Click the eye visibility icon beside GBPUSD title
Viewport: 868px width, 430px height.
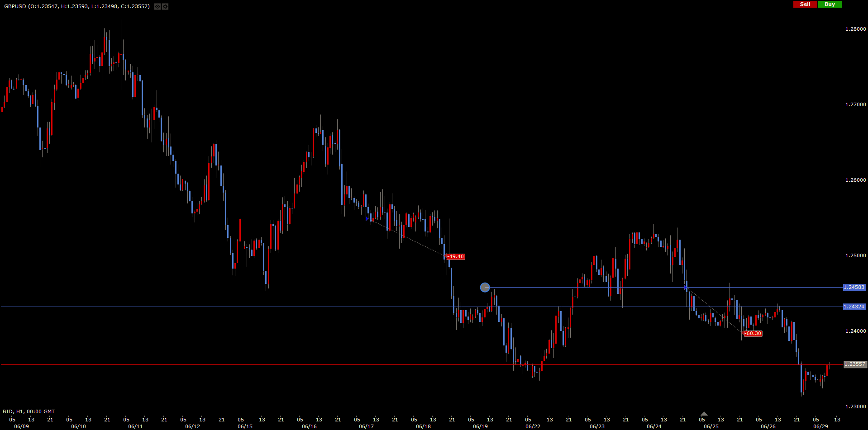click(x=157, y=6)
